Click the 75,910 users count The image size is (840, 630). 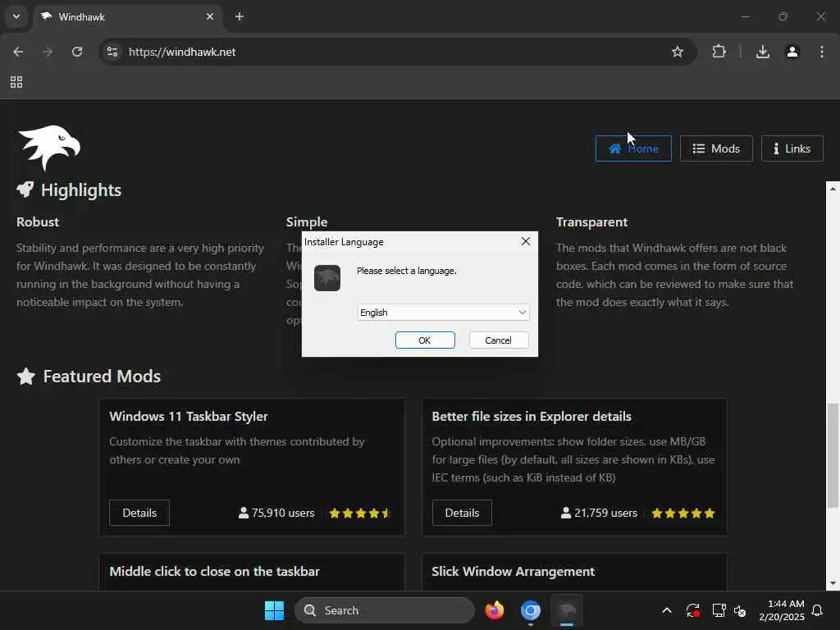[x=276, y=513]
